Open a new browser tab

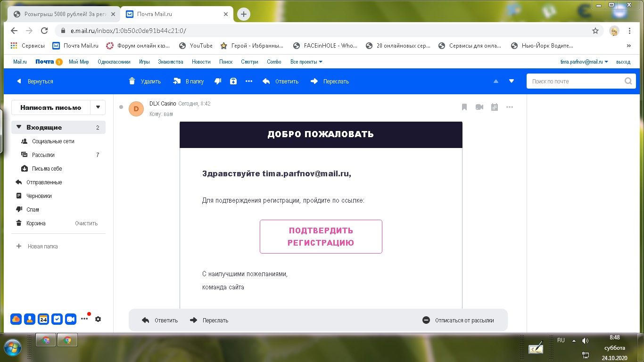(x=243, y=14)
